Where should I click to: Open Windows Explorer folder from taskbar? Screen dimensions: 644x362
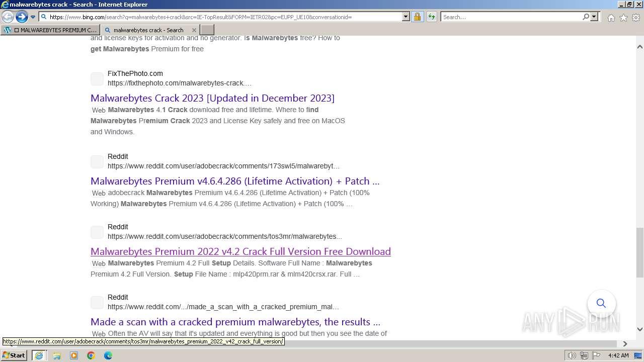[57, 355]
